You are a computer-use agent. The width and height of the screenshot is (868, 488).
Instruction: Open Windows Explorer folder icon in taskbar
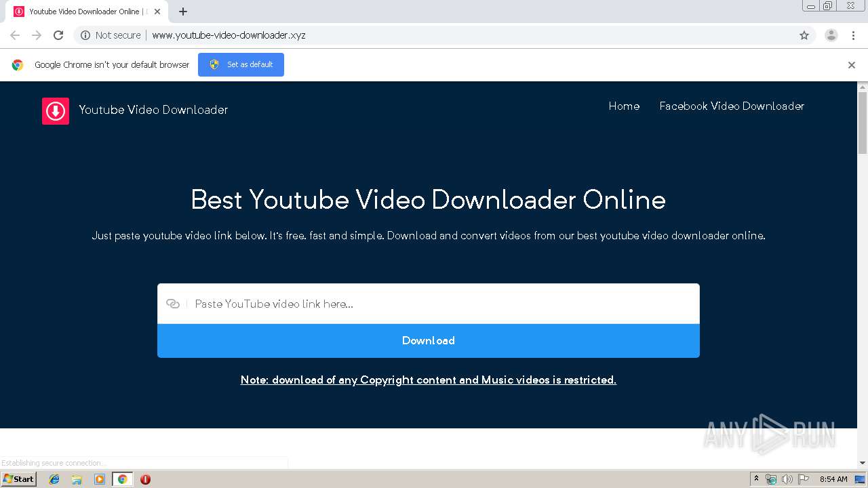tap(77, 479)
